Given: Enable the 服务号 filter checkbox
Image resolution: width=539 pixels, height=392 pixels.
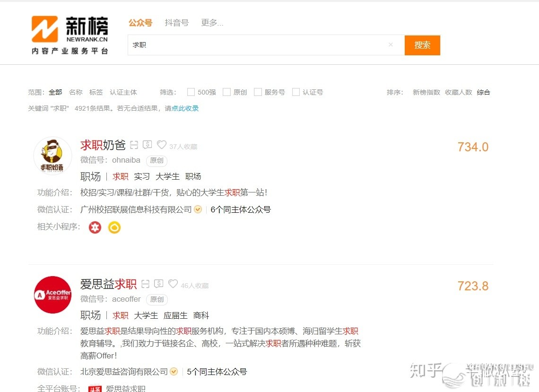Looking at the screenshot, I should [258, 92].
